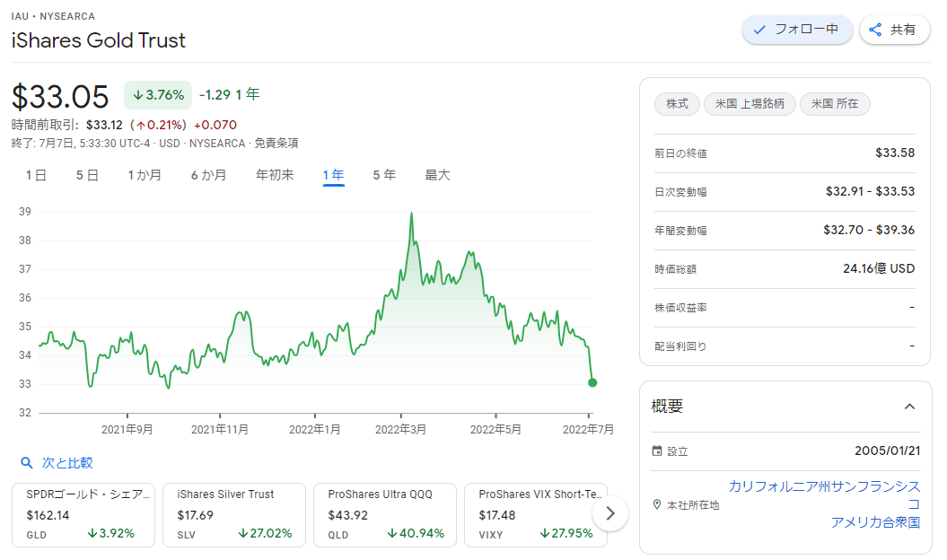Switch chart to 5年 range
Screen dimensions: 947x560
(384, 175)
